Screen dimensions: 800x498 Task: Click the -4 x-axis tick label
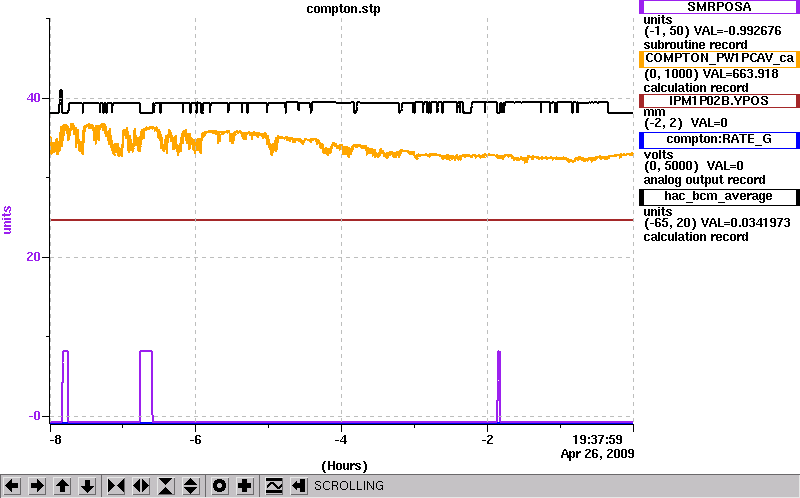click(x=341, y=439)
